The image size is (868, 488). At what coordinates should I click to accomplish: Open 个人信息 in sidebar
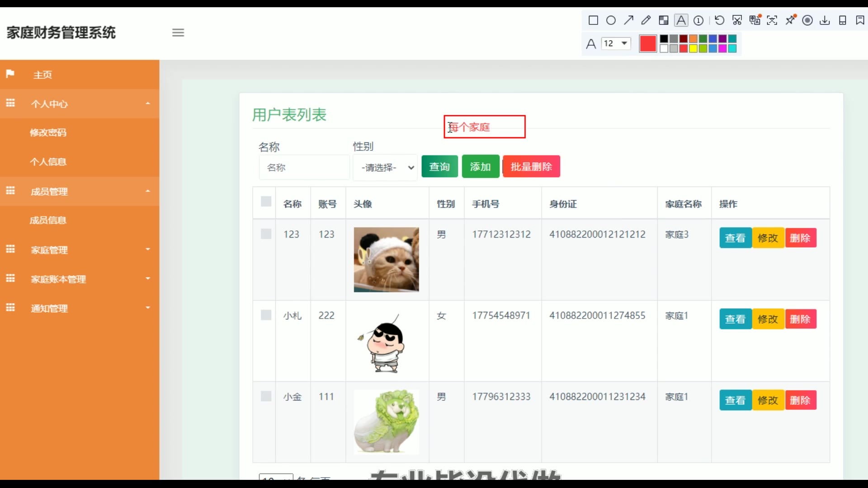48,162
